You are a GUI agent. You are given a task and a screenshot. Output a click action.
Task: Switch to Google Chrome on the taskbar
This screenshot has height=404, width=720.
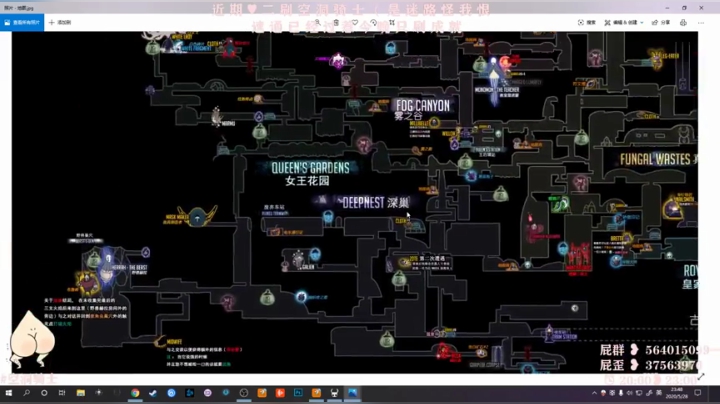tap(135, 393)
